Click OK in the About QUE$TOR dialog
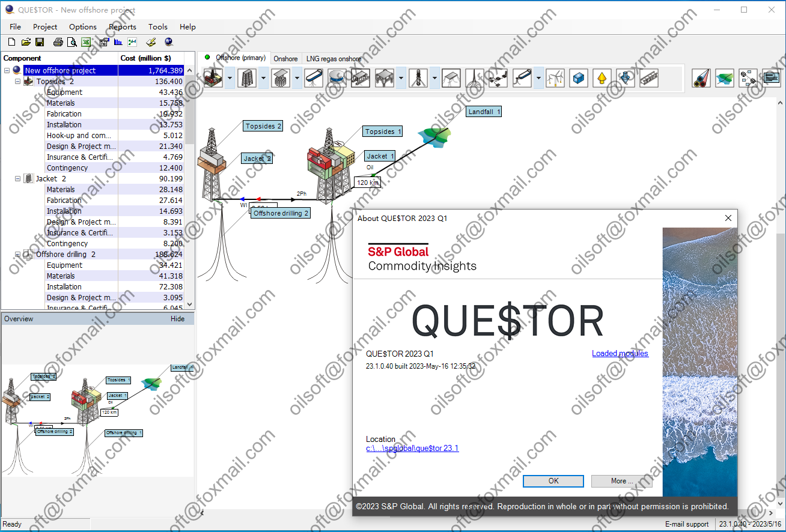This screenshot has height=532, width=786. [x=553, y=481]
